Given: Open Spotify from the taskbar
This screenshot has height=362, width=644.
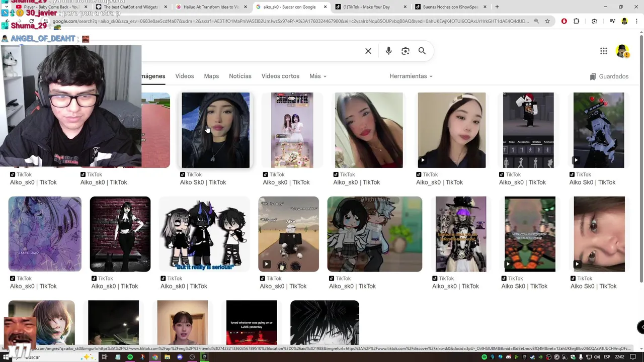Looking at the screenshot, I should click(x=130, y=357).
